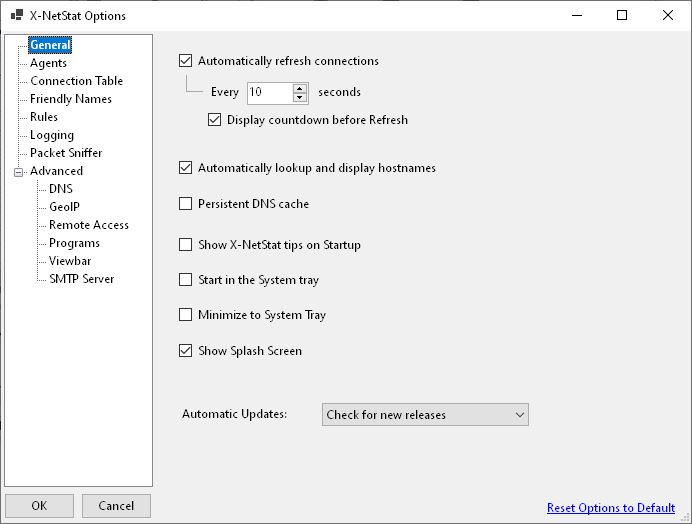
Task: Open DNS advanced settings
Action: click(x=60, y=189)
